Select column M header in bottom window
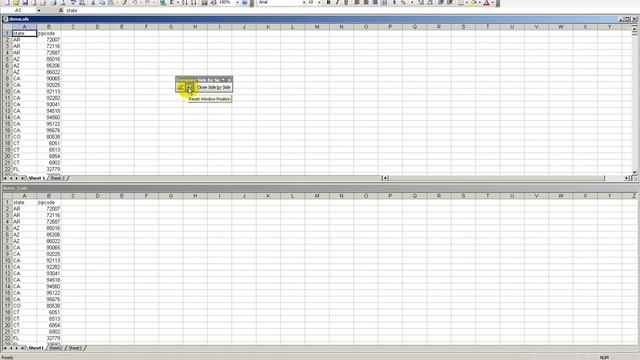The image size is (640, 360). tap(317, 196)
